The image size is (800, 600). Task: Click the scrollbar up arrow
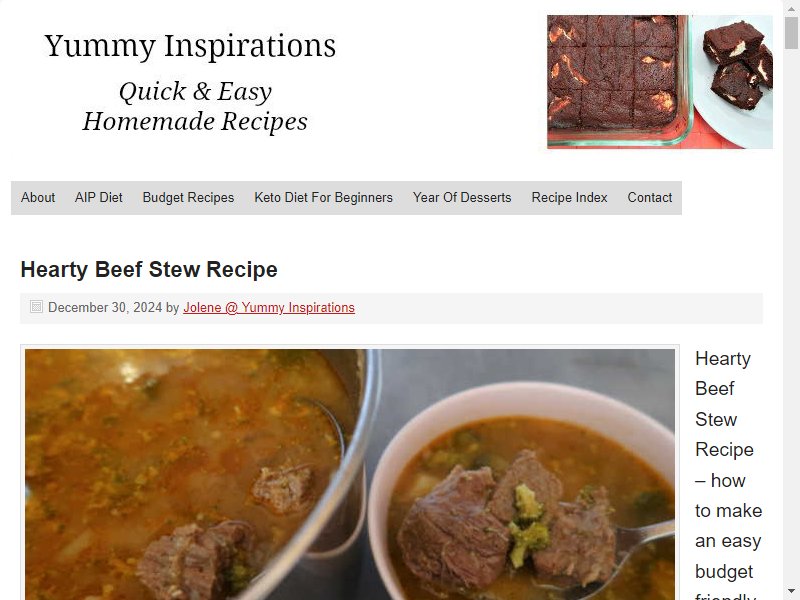point(791,8)
